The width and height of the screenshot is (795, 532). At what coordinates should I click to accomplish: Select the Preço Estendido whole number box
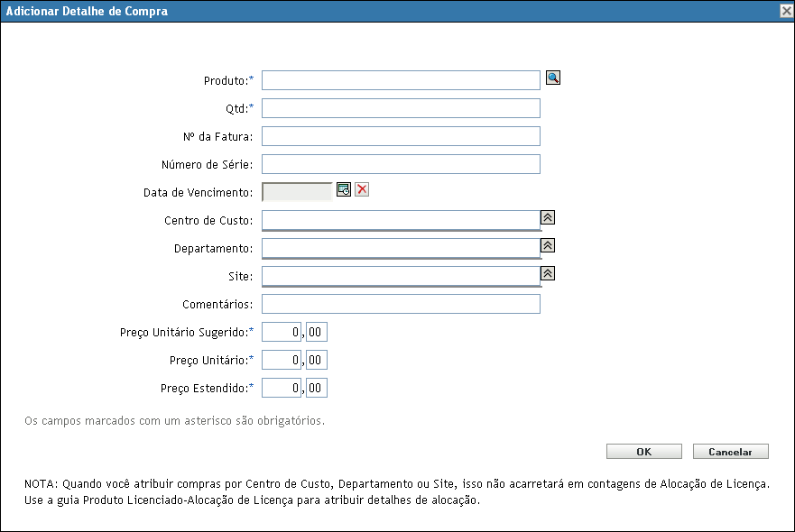(282, 388)
